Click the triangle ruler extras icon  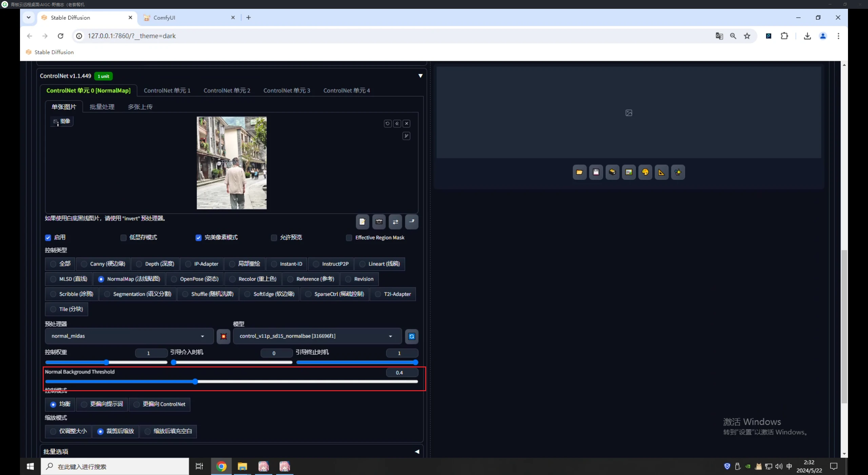click(662, 172)
